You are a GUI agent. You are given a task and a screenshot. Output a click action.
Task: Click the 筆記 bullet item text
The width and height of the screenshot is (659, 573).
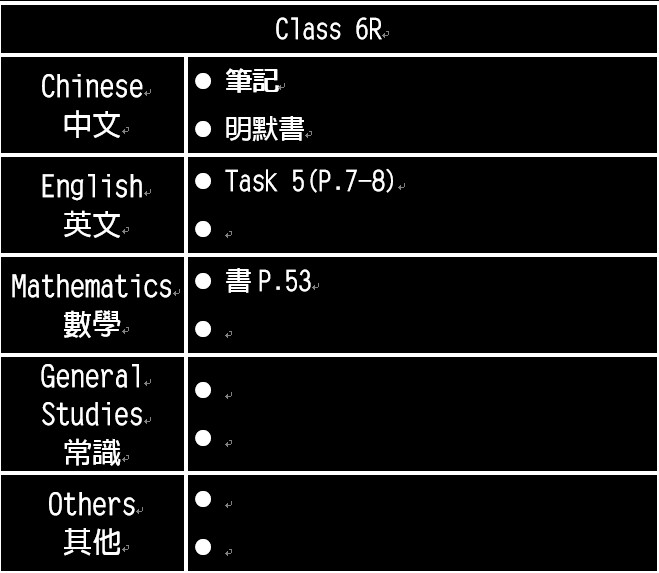pyautogui.click(x=252, y=81)
